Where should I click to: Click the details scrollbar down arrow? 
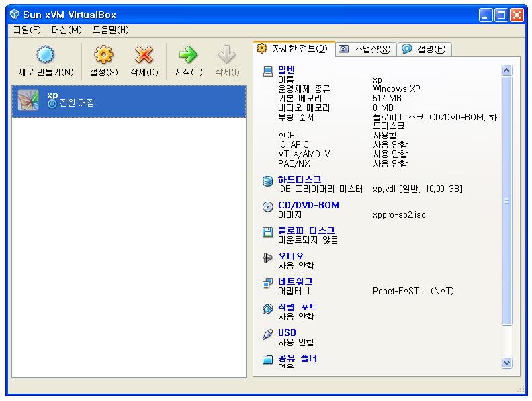[506, 363]
